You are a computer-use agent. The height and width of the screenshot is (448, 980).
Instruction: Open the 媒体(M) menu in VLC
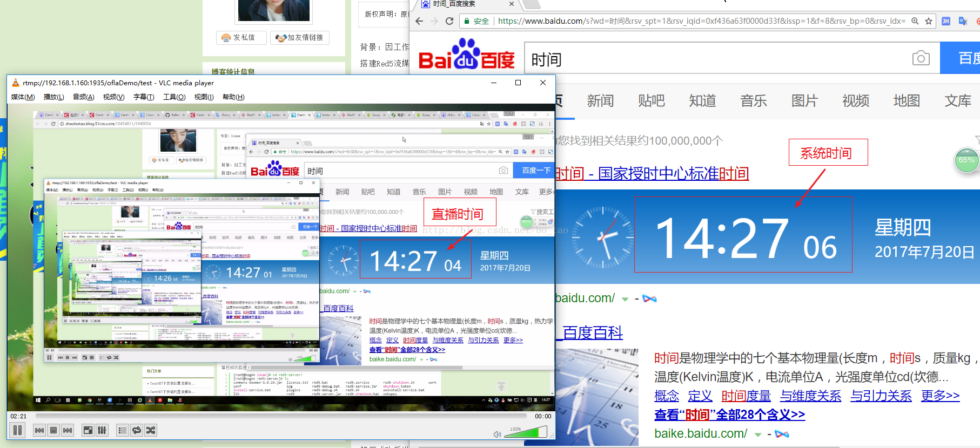[x=23, y=97]
